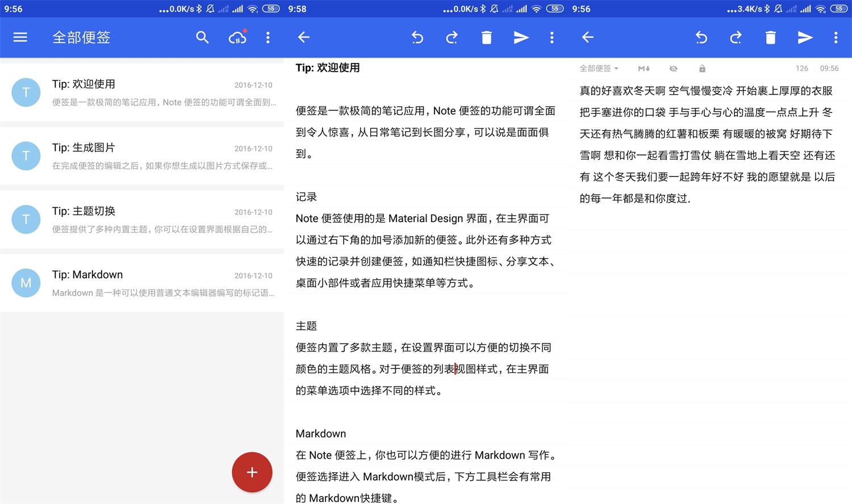Delete the welcome tip note via trash icon
This screenshot has width=852, height=504.
(487, 37)
